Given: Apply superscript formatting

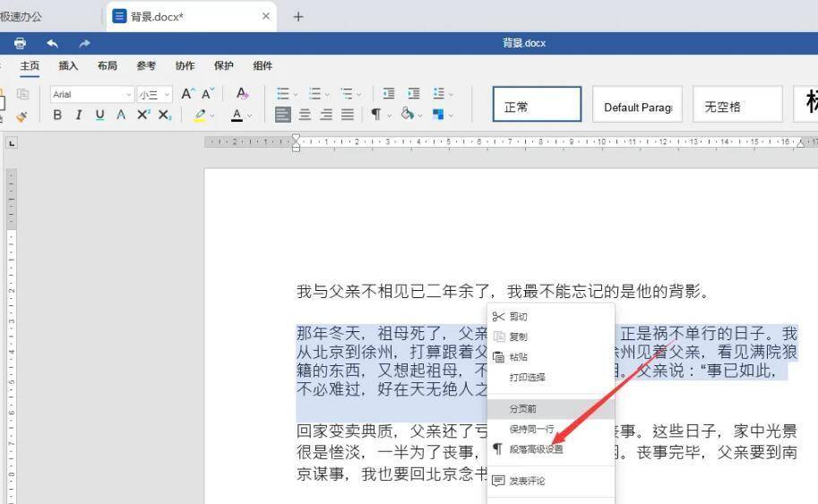Looking at the screenshot, I should [x=143, y=115].
